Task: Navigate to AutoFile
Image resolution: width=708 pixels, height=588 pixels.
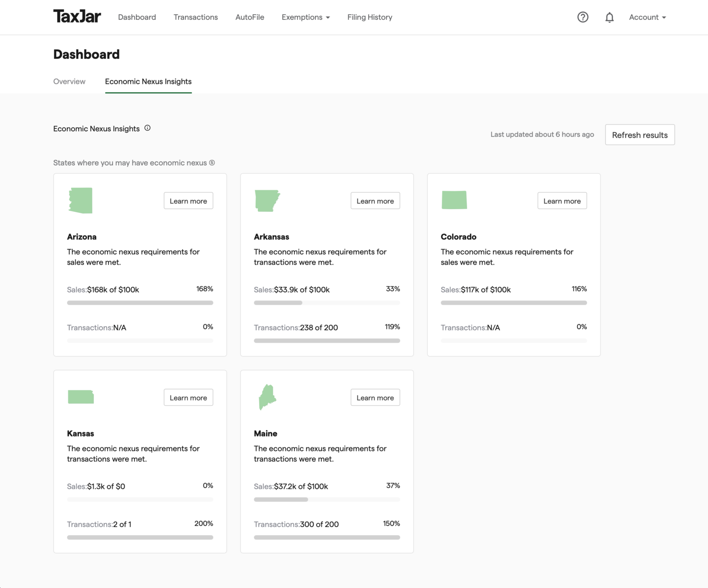Action: 250,17
